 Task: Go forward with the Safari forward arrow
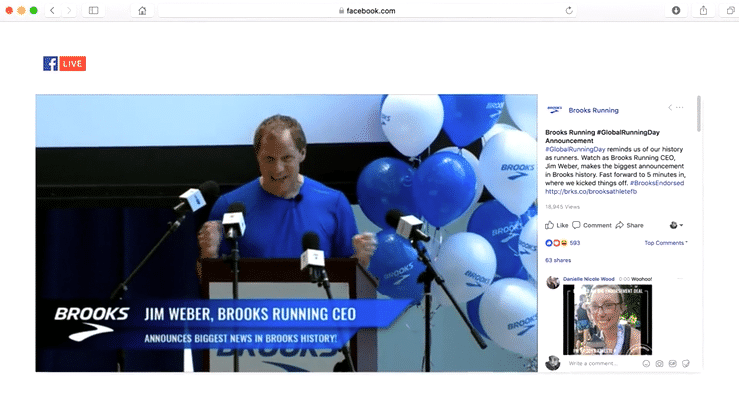click(69, 10)
